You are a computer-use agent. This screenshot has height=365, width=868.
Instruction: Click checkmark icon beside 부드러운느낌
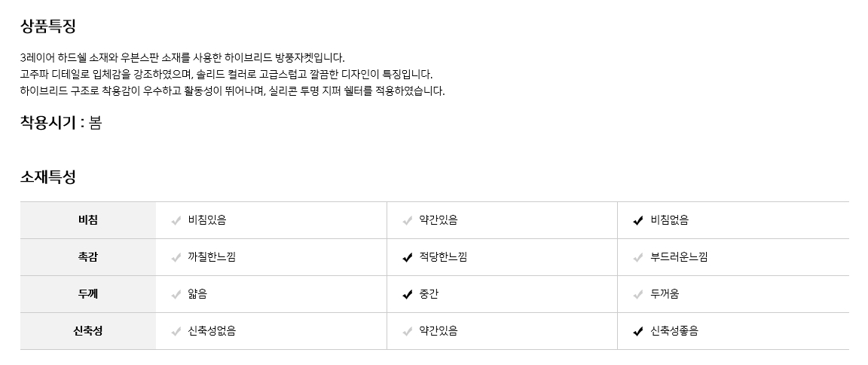tap(638, 258)
